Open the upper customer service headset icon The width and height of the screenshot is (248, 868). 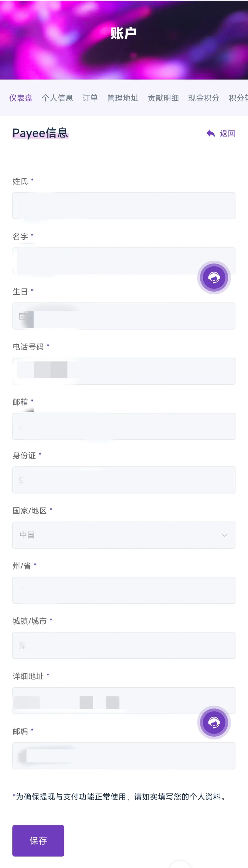(x=214, y=277)
